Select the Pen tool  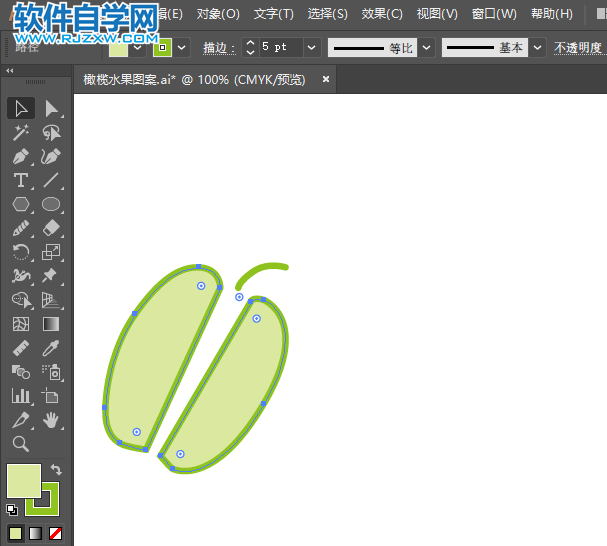point(21,156)
